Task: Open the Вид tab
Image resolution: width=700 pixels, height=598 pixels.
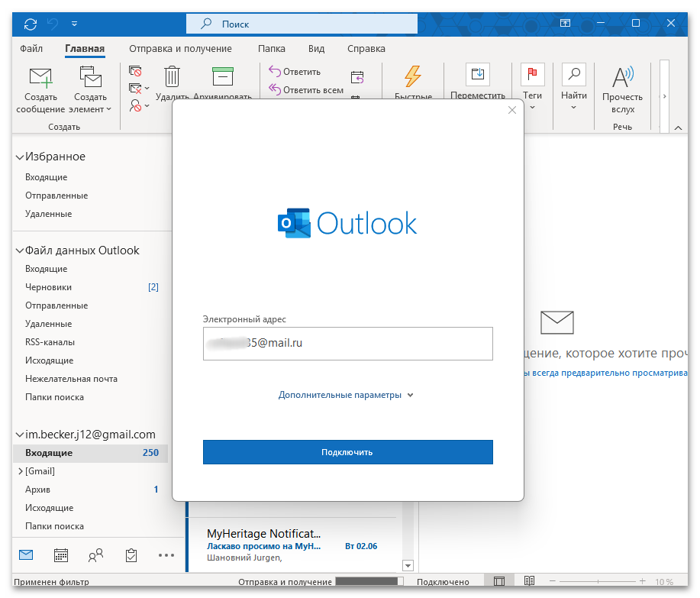Action: click(x=317, y=49)
